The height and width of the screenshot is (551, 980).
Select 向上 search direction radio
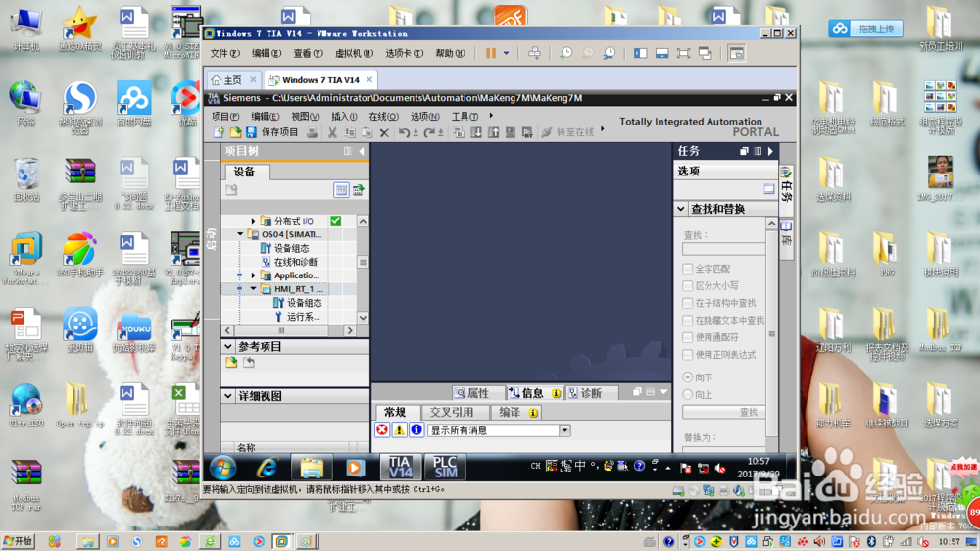pos(688,395)
